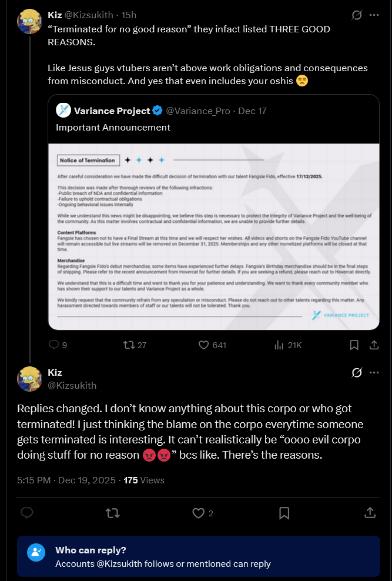
Task: View analytics showing 21K views
Action: coord(288,345)
